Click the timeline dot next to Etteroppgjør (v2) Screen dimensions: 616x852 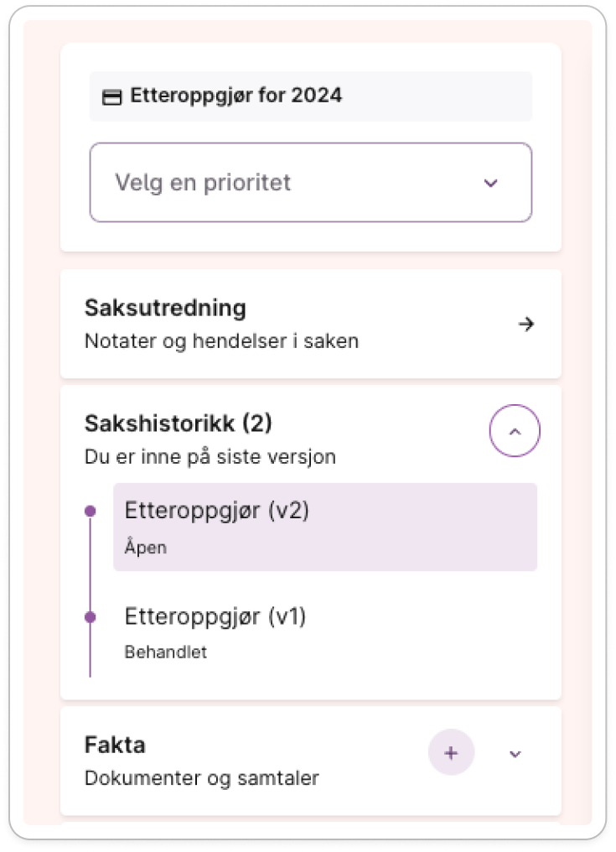tap(91, 512)
